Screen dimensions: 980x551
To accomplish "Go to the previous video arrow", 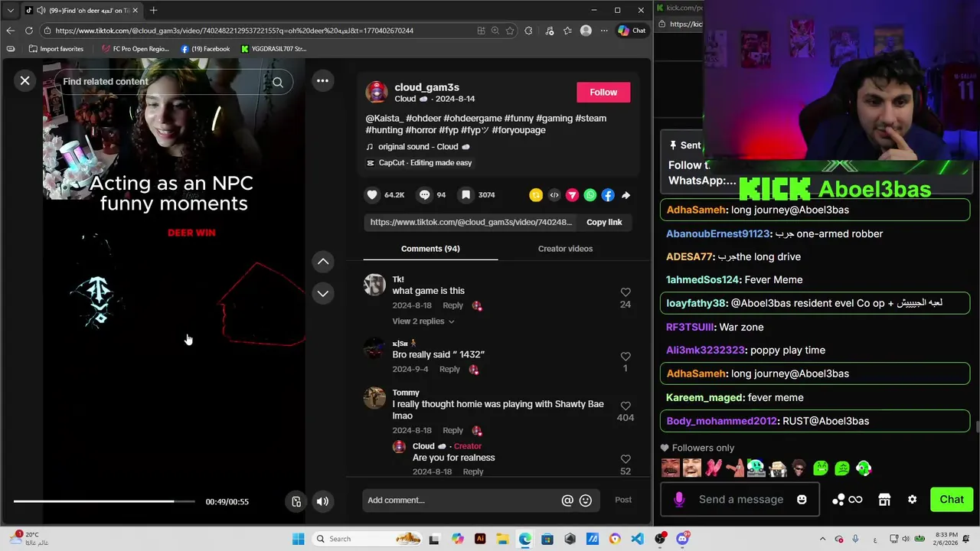I will [323, 262].
